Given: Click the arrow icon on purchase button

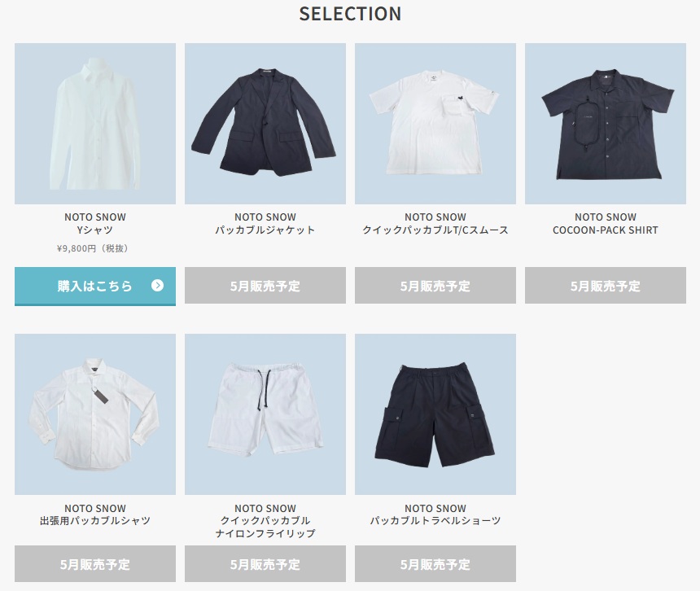Looking at the screenshot, I should tap(157, 286).
